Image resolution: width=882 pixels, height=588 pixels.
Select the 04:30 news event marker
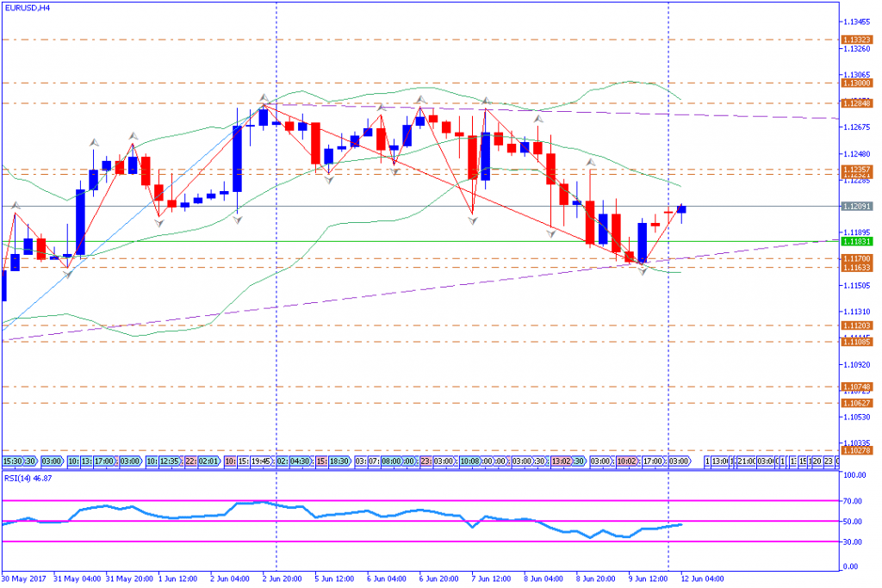coord(301,461)
